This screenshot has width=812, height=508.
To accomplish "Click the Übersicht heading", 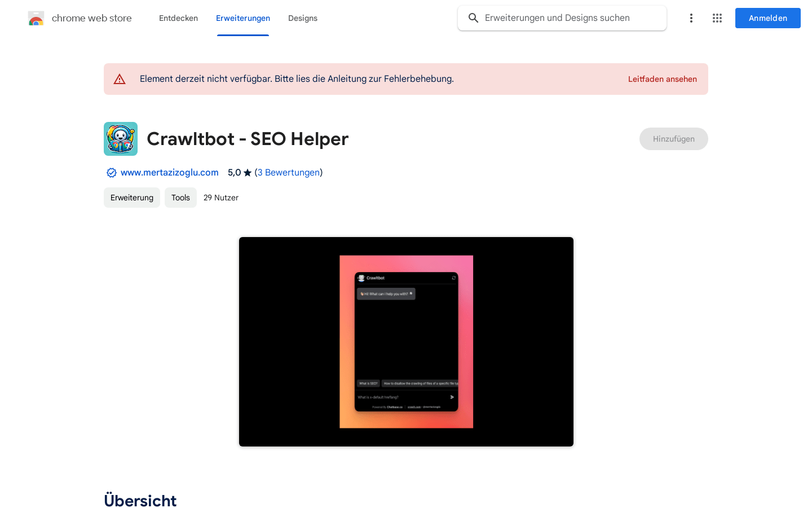I will point(140,501).
